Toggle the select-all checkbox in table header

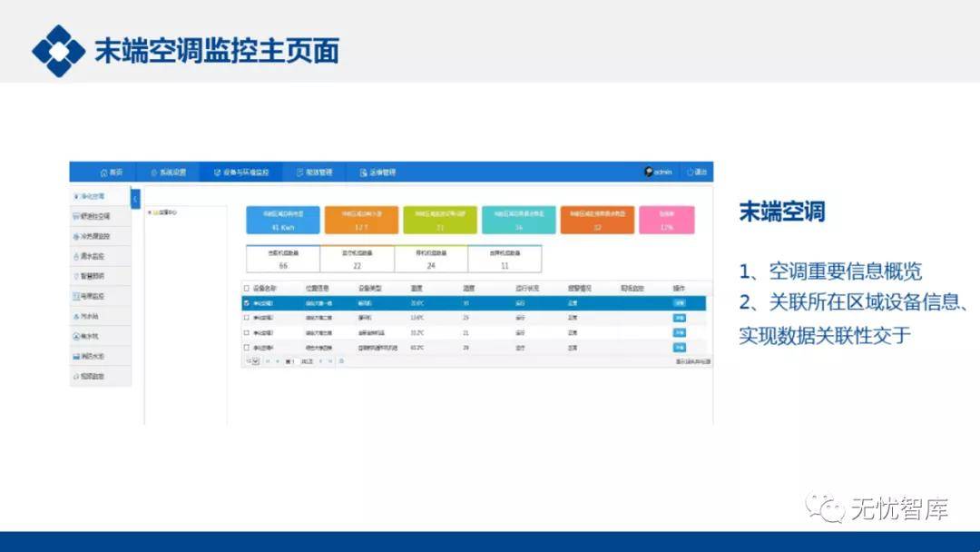click(246, 288)
